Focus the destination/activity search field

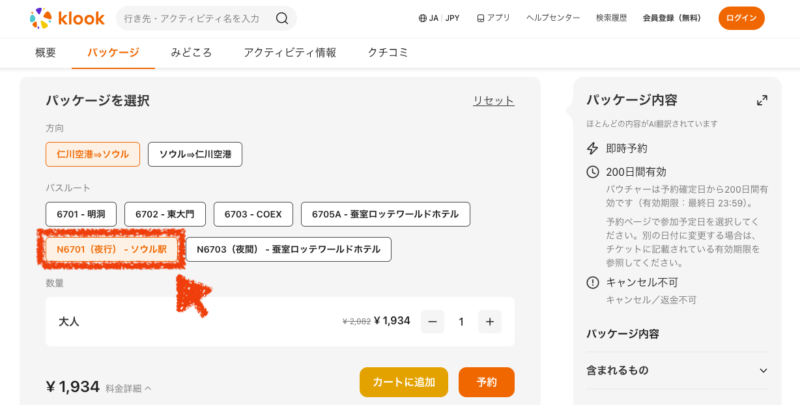tap(206, 18)
